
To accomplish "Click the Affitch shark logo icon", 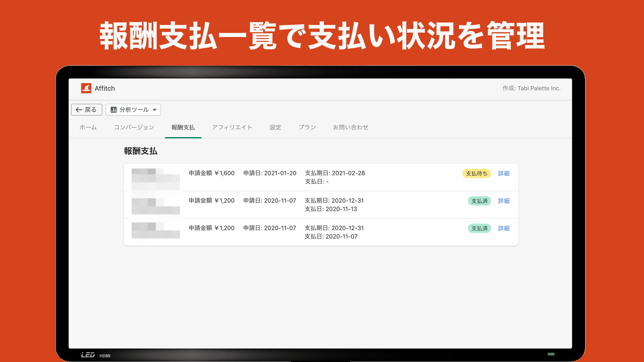I will click(x=87, y=88).
